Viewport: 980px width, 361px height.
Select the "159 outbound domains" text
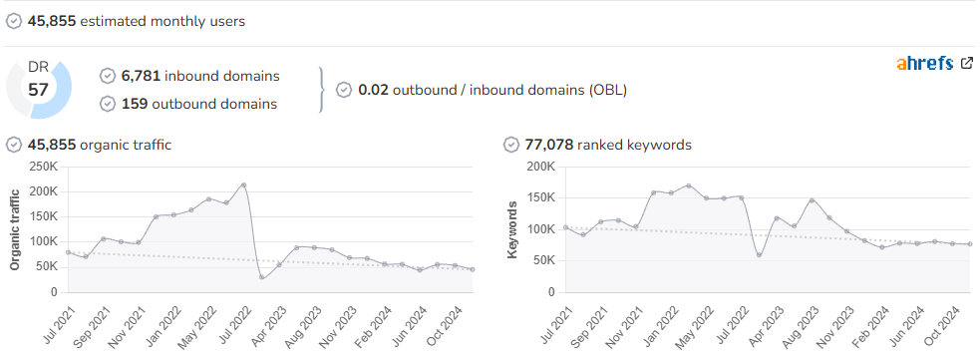[199, 104]
